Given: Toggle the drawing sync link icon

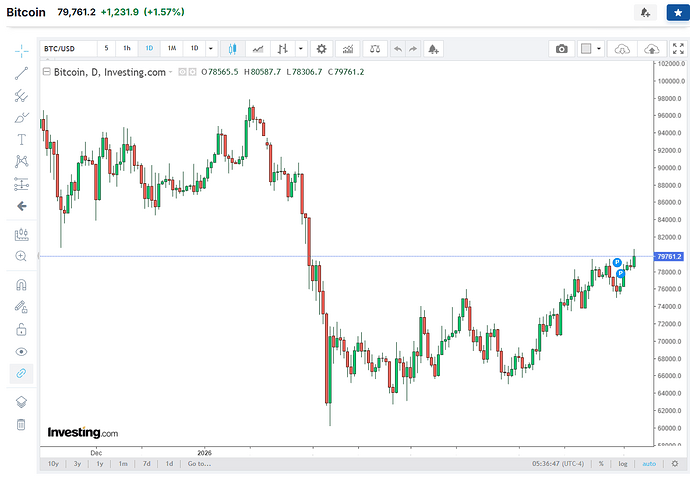Looking at the screenshot, I should [21, 374].
